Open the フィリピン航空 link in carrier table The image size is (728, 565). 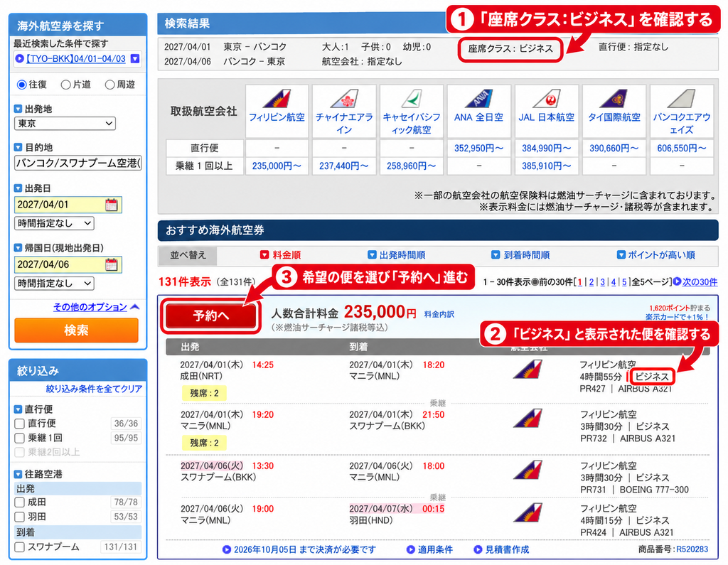[277, 117]
